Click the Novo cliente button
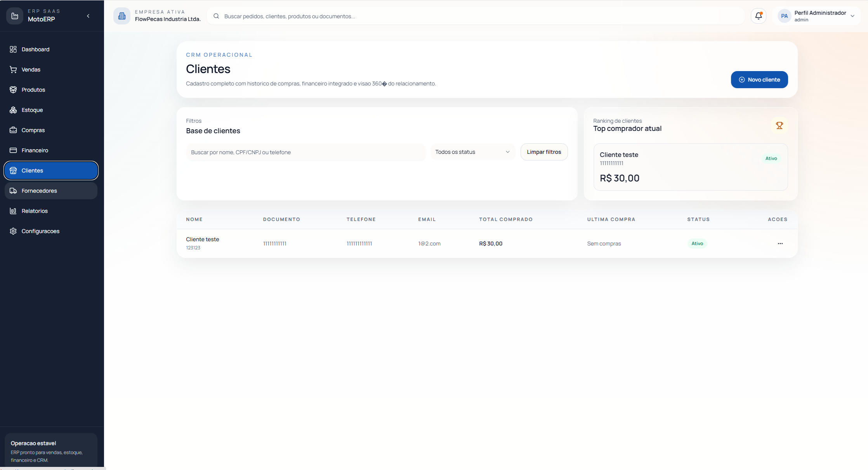The width and height of the screenshot is (868, 470). [759, 80]
